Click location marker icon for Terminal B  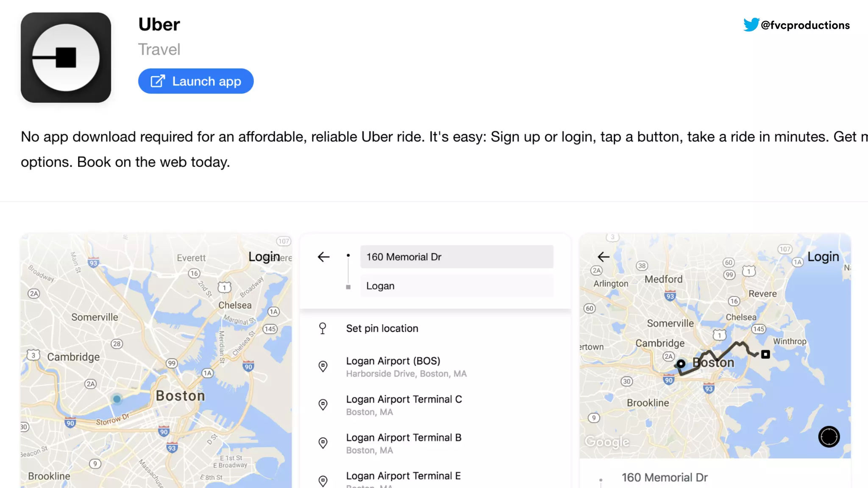(x=323, y=443)
